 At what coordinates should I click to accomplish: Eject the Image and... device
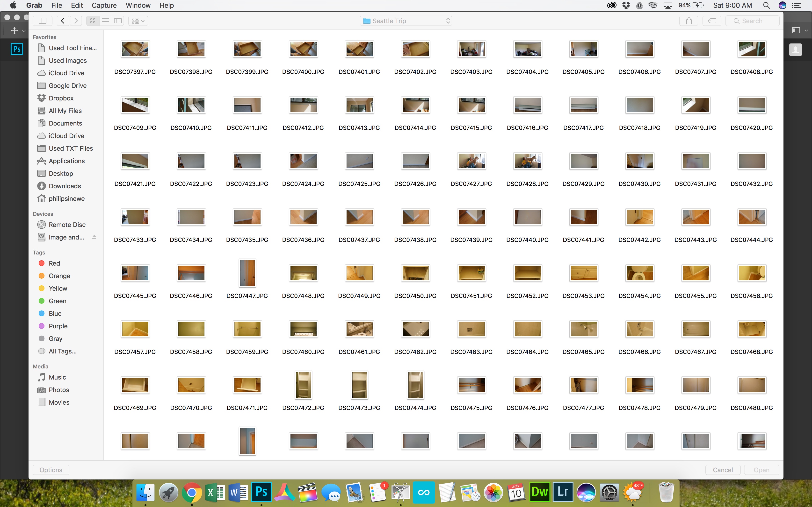coord(94,237)
